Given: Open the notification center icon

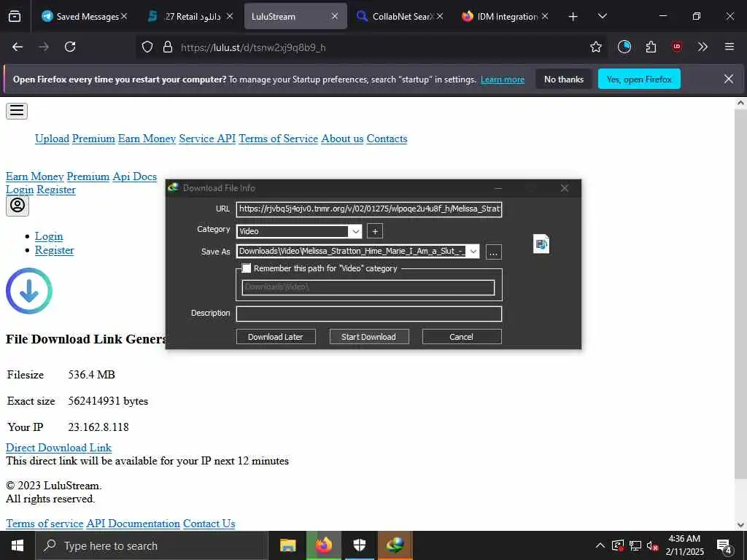Looking at the screenshot, I should coord(724,547).
